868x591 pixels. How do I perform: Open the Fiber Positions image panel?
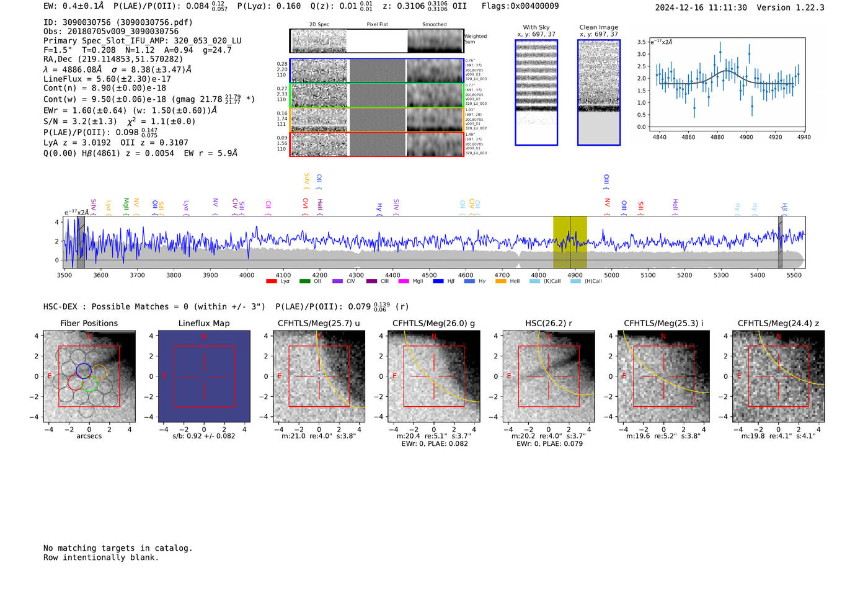[x=89, y=376]
